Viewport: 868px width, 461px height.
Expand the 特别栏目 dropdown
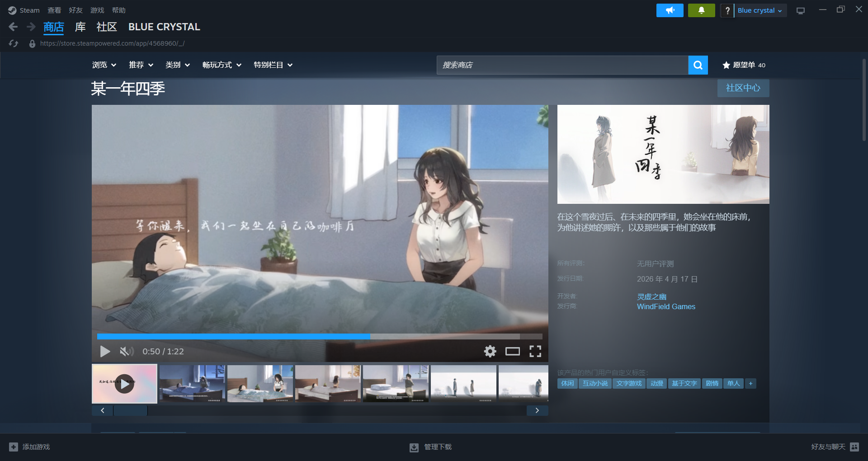pyautogui.click(x=273, y=65)
